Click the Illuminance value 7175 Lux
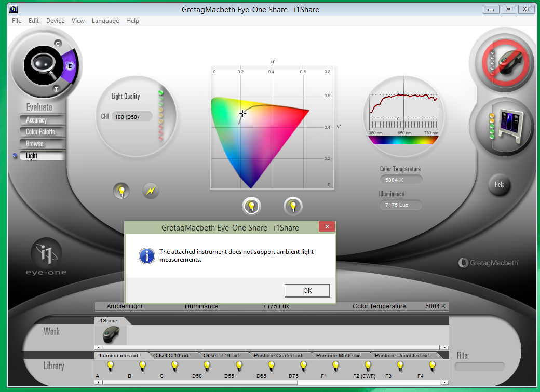 pos(401,205)
